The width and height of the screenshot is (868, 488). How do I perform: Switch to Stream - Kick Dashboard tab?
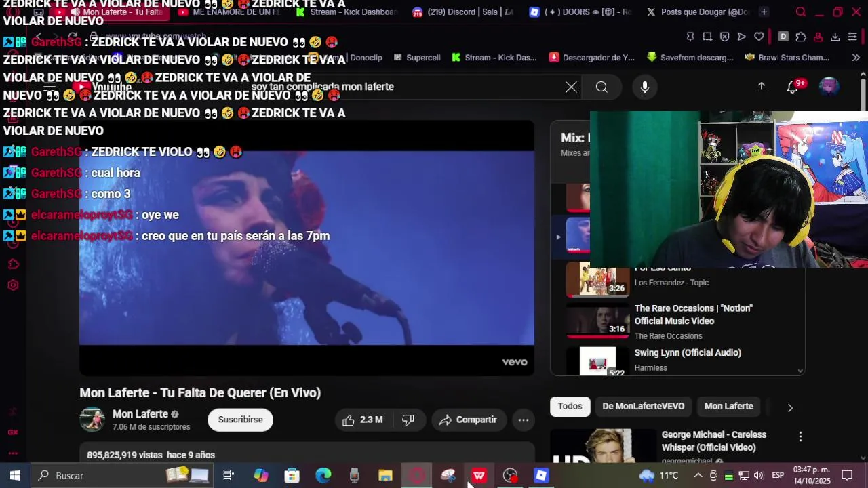[x=347, y=12]
